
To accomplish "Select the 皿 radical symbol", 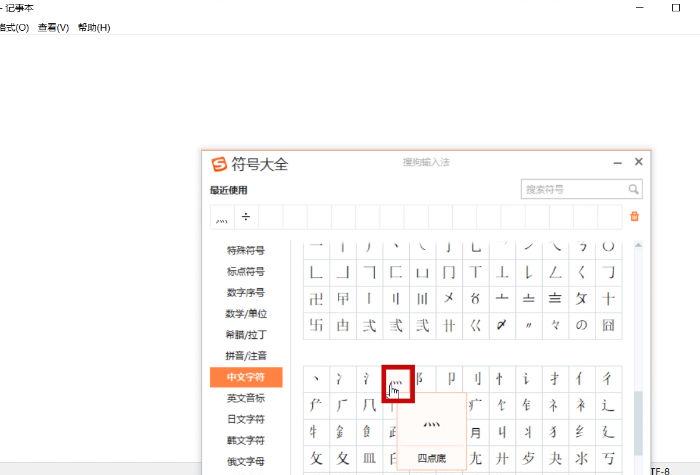I will (x=369, y=458).
